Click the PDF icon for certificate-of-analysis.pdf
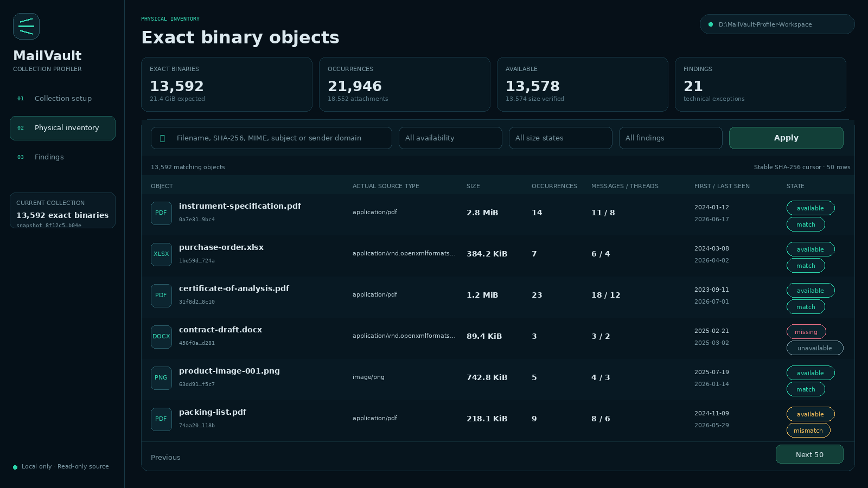Image resolution: width=868 pixels, height=488 pixels. pos(161,296)
